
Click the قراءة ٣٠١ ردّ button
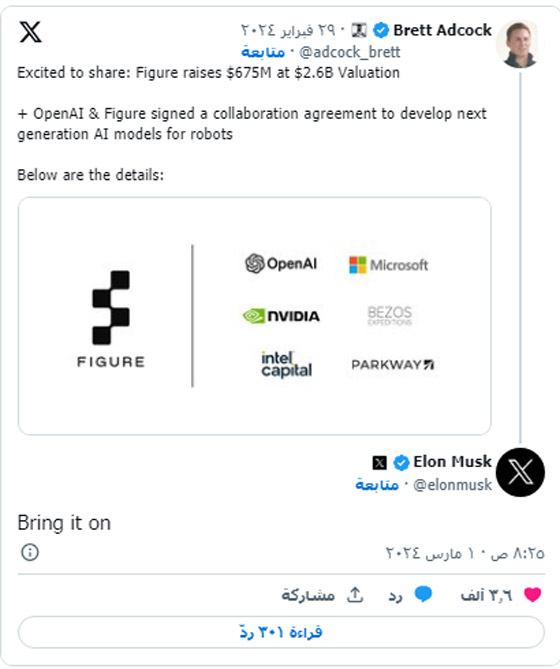(x=281, y=632)
